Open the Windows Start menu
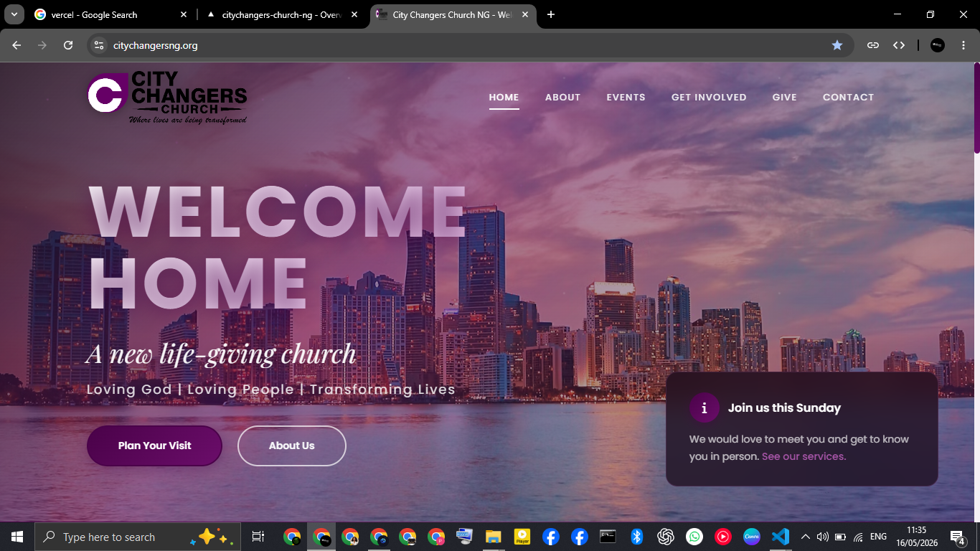This screenshot has width=980, height=551. [17, 537]
